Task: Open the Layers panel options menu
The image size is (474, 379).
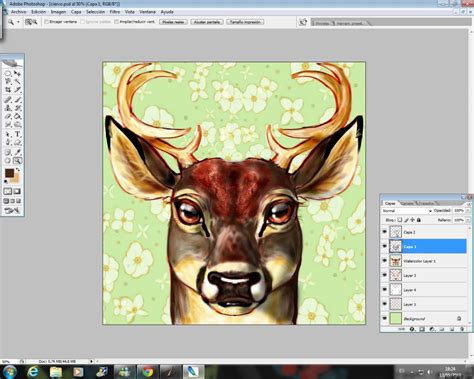Action: click(469, 203)
